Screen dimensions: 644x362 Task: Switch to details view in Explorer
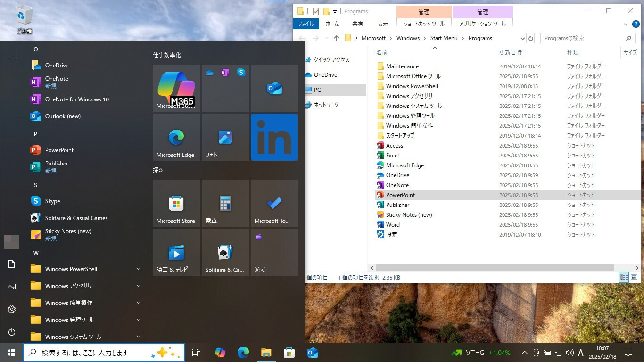[x=624, y=278]
